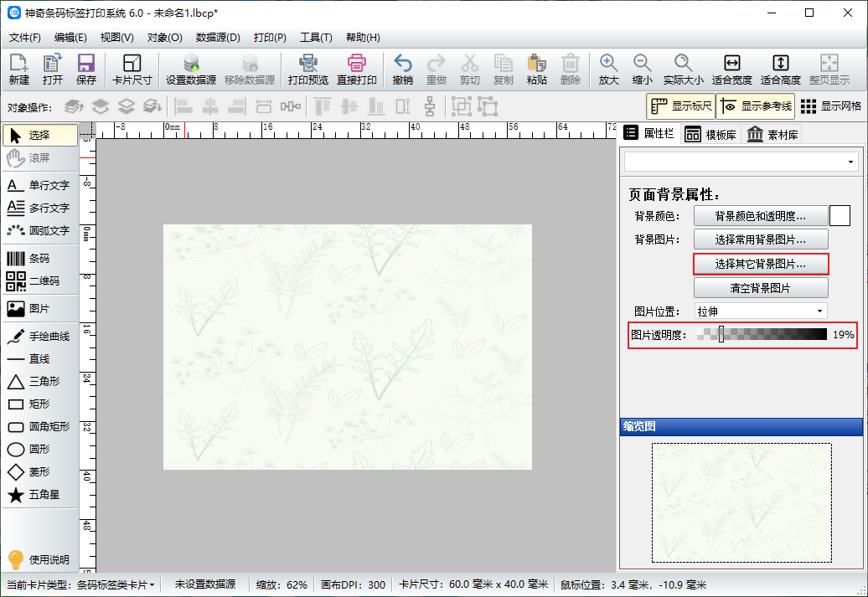Create a new label with 新建

[18, 69]
